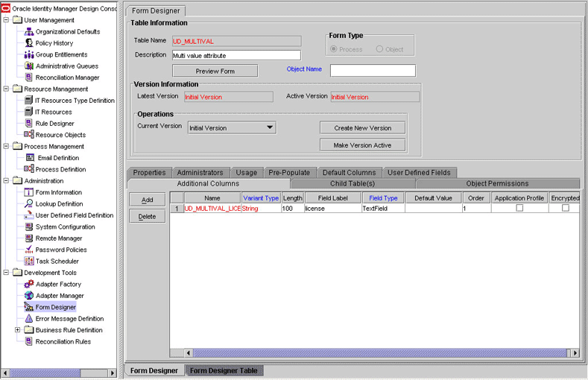Image resolution: width=588 pixels, height=380 pixels.
Task: Open the Usage tab
Action: [247, 173]
